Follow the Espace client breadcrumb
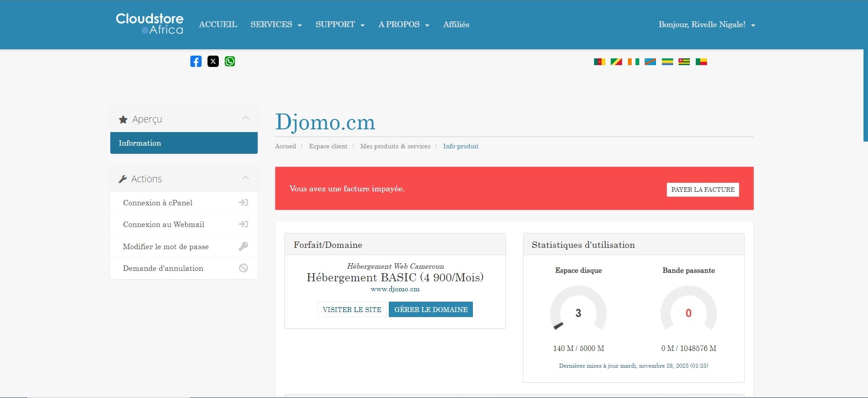The height and width of the screenshot is (398, 868). [328, 146]
